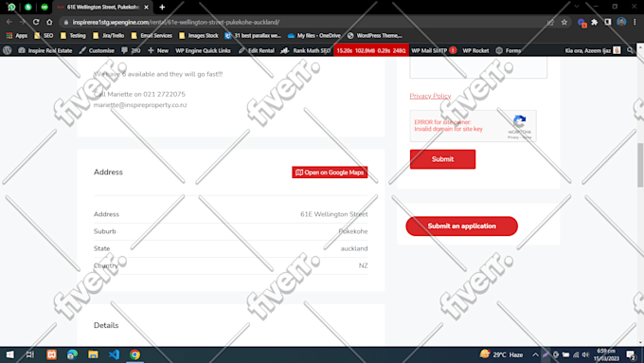Open WP Engine Quick Links menu
This screenshot has height=363, width=644.
pos(203,50)
